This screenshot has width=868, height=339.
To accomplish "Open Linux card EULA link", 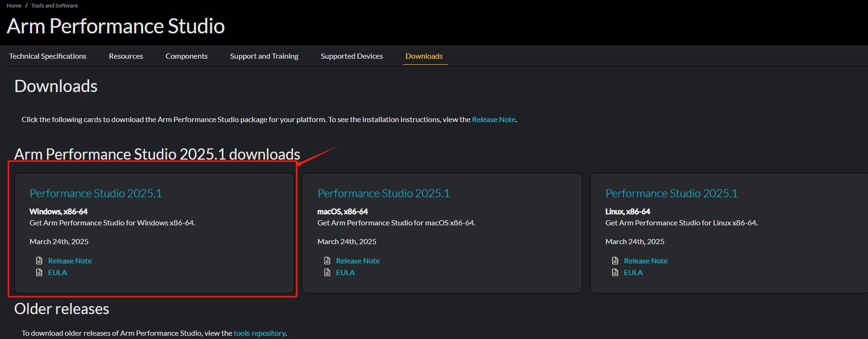I will (633, 272).
